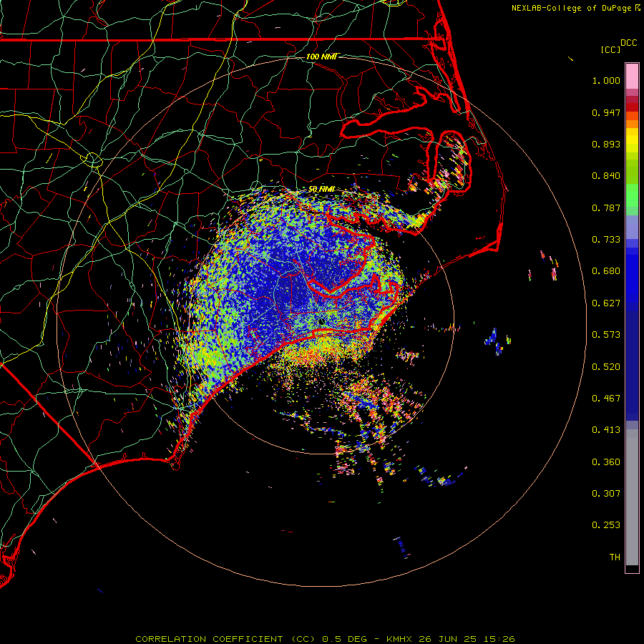This screenshot has width=644, height=644.
Task: Click the 0.253 color scale value
Action: click(x=606, y=525)
